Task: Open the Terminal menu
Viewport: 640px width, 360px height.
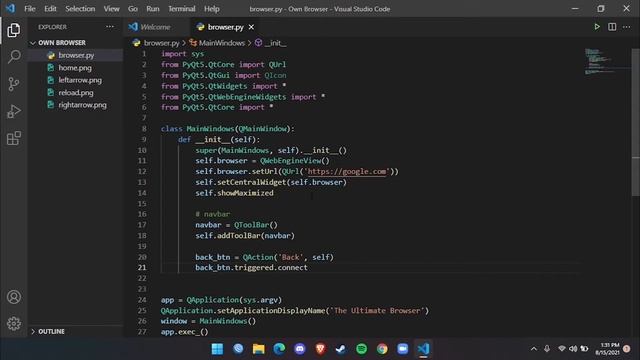Action: pyautogui.click(x=182, y=9)
